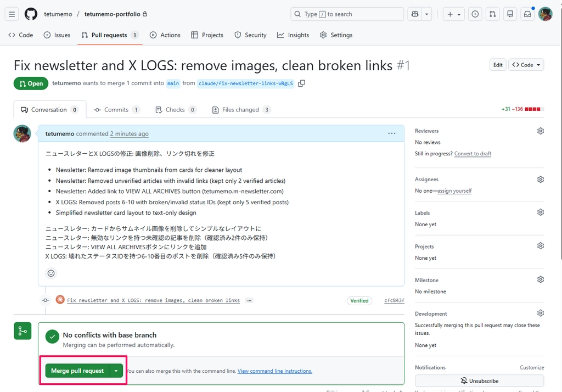Expand the Code dropdown button
This screenshot has height=392, width=562.
pyautogui.click(x=526, y=65)
